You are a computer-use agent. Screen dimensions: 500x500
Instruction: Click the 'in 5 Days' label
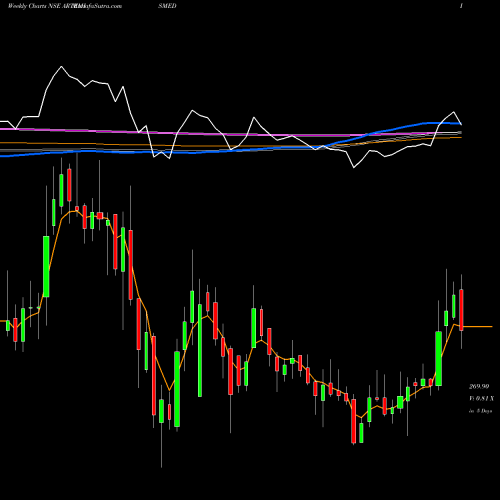pyautogui.click(x=480, y=411)
